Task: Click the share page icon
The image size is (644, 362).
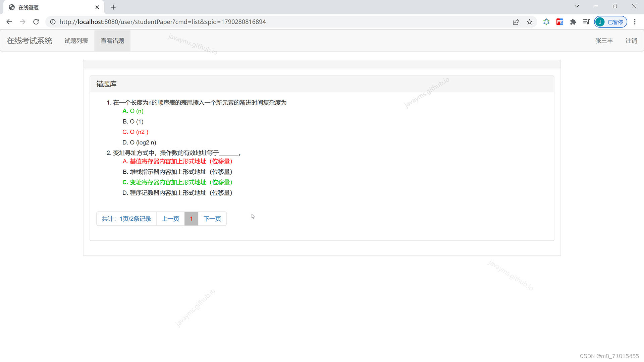Action: tap(516, 22)
